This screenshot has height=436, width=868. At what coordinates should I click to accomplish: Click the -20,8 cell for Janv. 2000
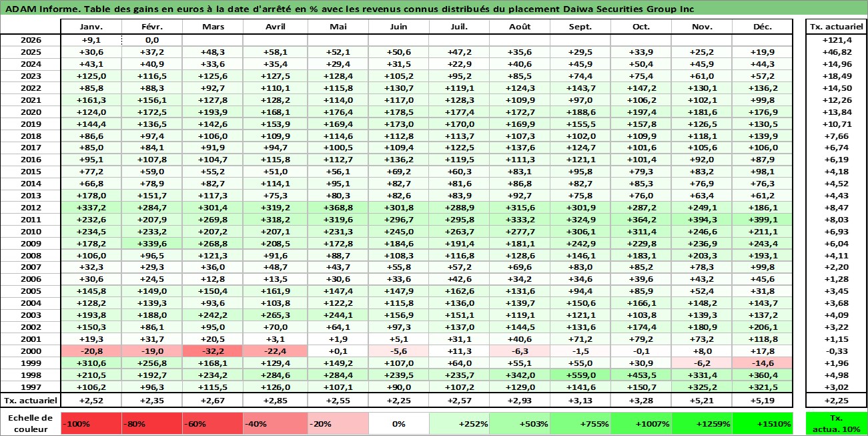pyautogui.click(x=91, y=352)
